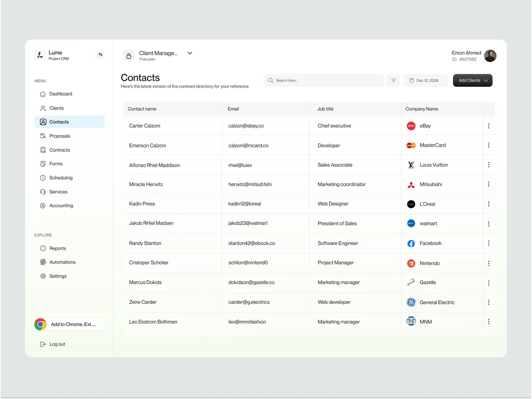Click the lock icon beside Client Management

pyautogui.click(x=129, y=56)
